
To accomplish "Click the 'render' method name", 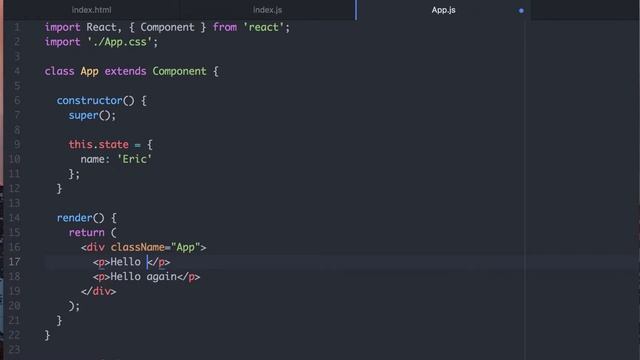I will (75, 218).
